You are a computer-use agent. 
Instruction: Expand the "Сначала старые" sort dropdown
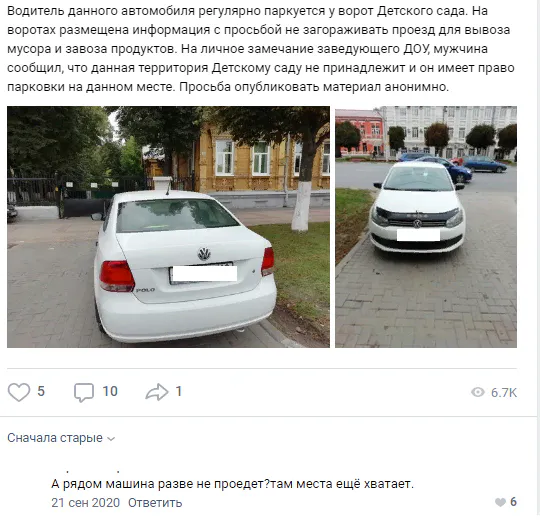click(x=61, y=438)
